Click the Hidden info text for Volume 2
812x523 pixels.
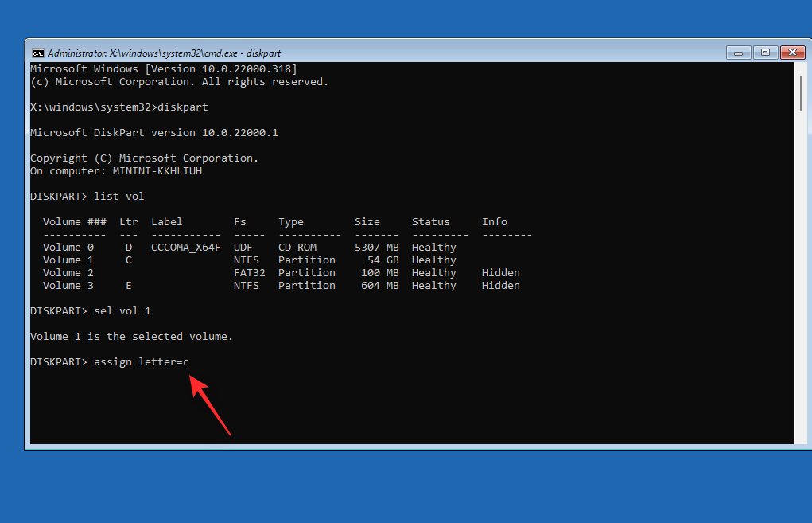point(500,272)
